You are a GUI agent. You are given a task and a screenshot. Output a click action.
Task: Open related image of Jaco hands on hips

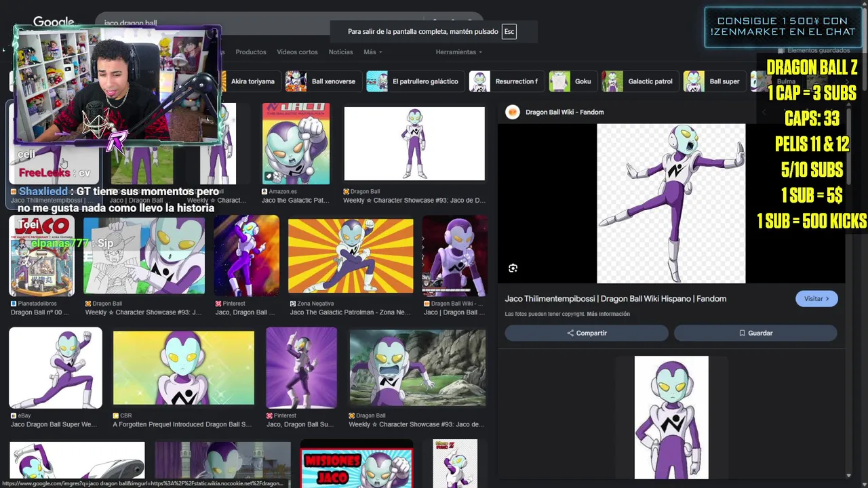671,418
